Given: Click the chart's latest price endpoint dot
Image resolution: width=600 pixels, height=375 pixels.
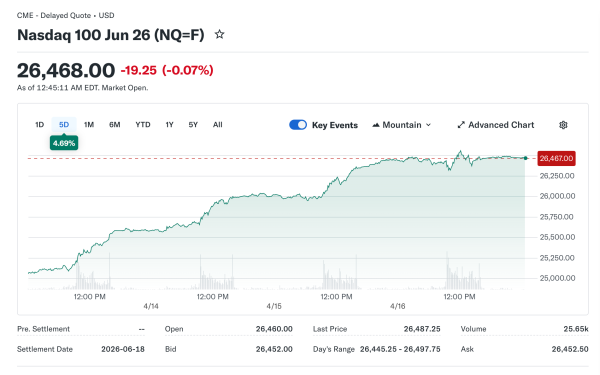Looking at the screenshot, I should point(525,158).
